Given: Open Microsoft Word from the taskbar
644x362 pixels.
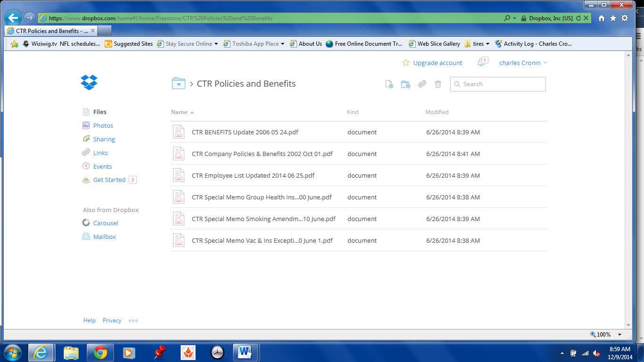Looking at the screenshot, I should click(245, 353).
